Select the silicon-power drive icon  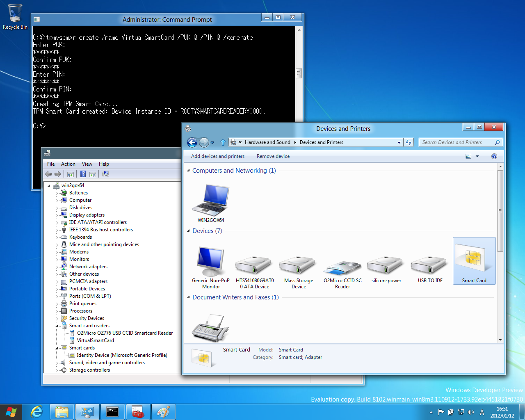click(386, 269)
